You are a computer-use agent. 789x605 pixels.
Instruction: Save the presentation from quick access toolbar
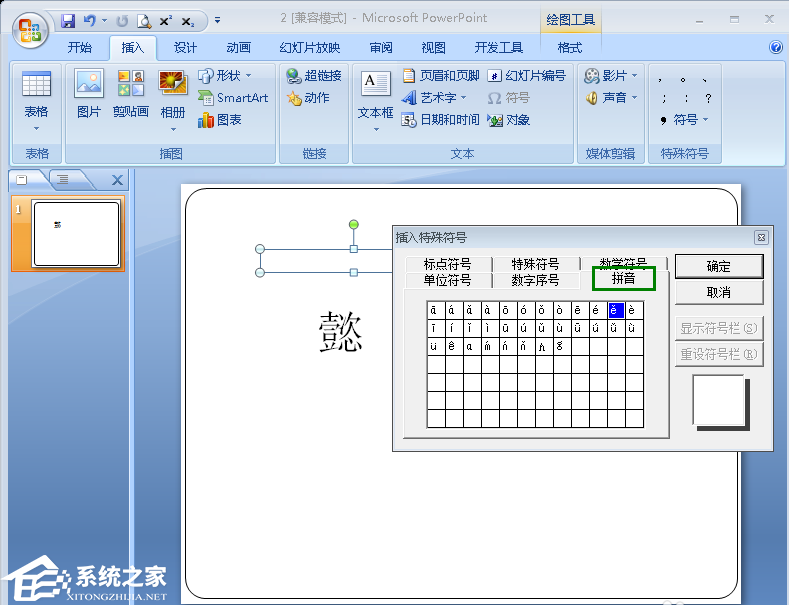click(x=68, y=20)
